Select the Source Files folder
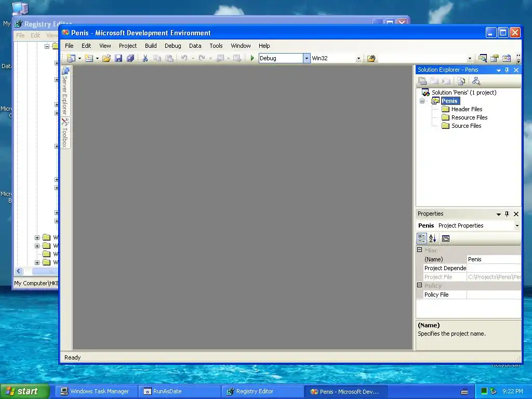The height and width of the screenshot is (399, 532). click(466, 126)
